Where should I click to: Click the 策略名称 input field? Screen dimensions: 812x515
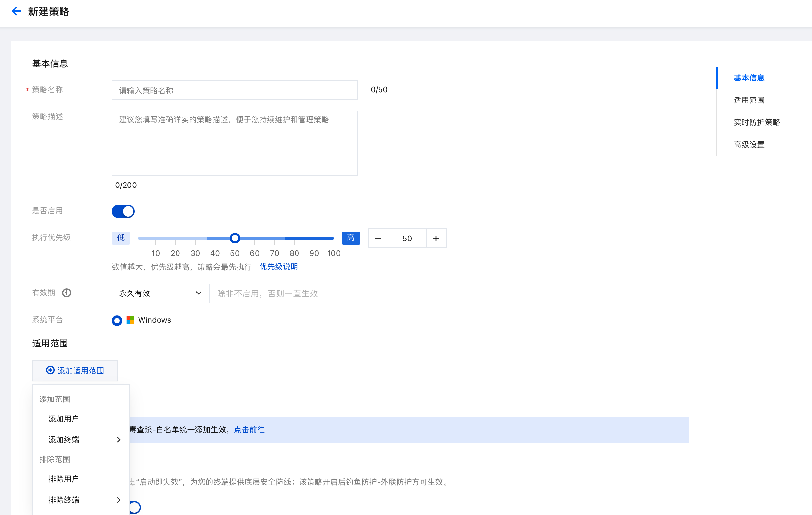click(234, 90)
